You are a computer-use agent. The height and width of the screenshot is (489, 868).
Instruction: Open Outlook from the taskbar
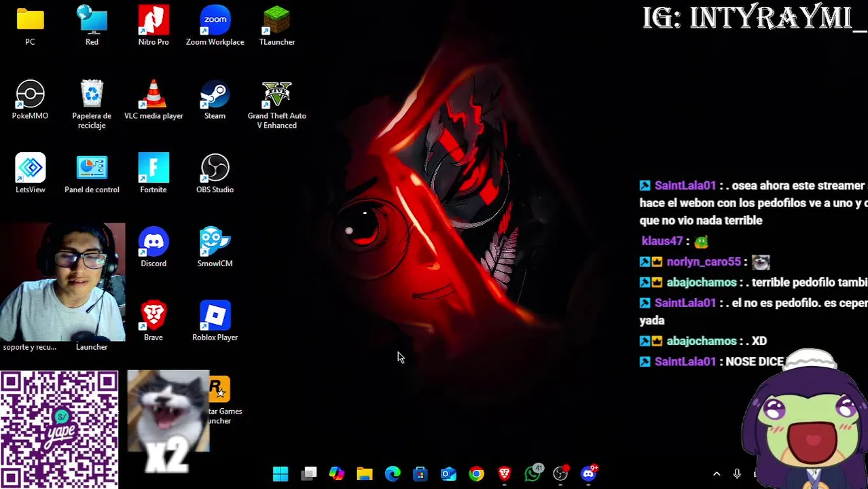pos(448,473)
